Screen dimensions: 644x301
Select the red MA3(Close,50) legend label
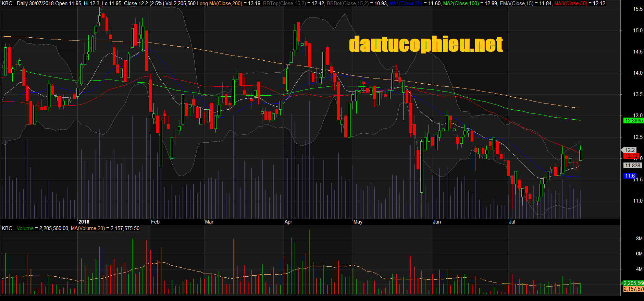pyautogui.click(x=570, y=3)
